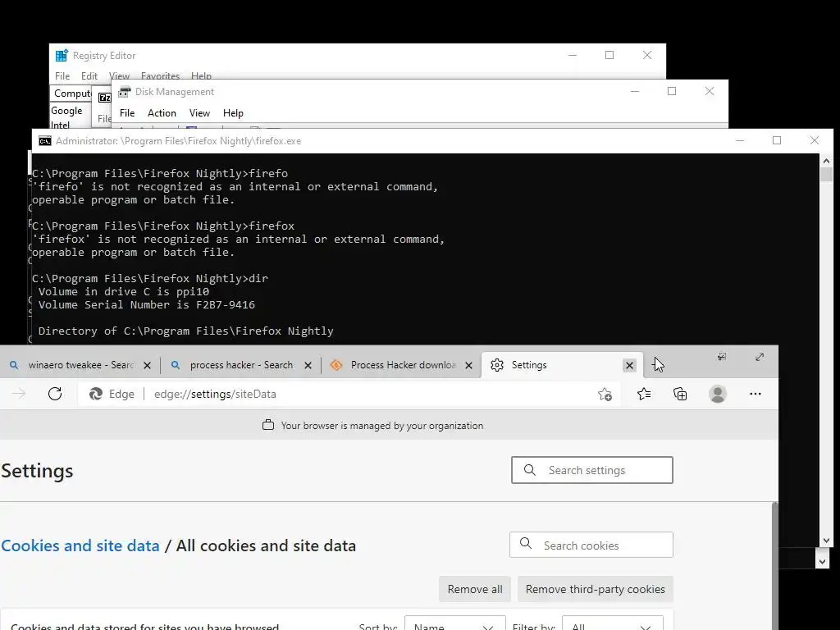Open the Sort by Name dropdown
The image size is (840, 630).
point(454,624)
